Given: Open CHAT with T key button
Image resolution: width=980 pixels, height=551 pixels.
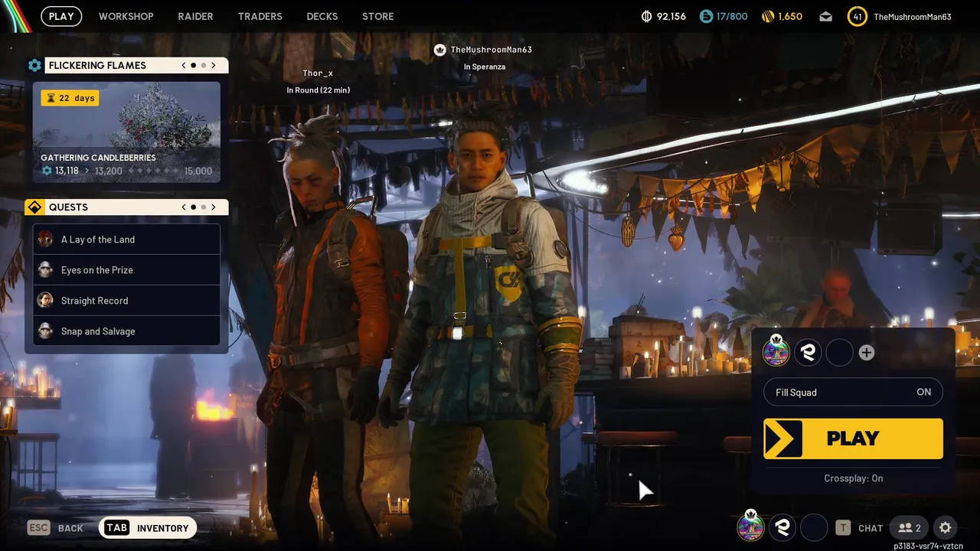Looking at the screenshot, I should pos(859,528).
